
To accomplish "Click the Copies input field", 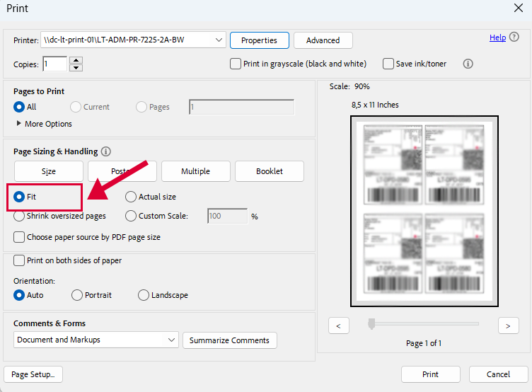I will [55, 64].
